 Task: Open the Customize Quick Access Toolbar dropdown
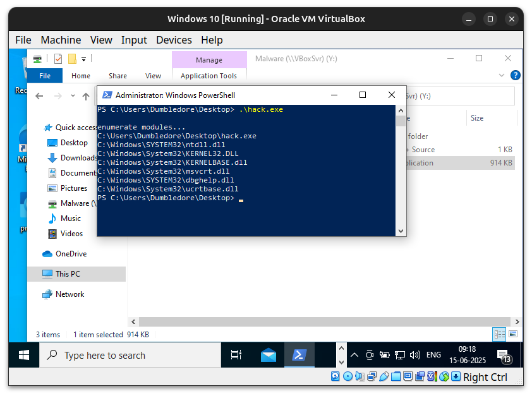pyautogui.click(x=83, y=59)
